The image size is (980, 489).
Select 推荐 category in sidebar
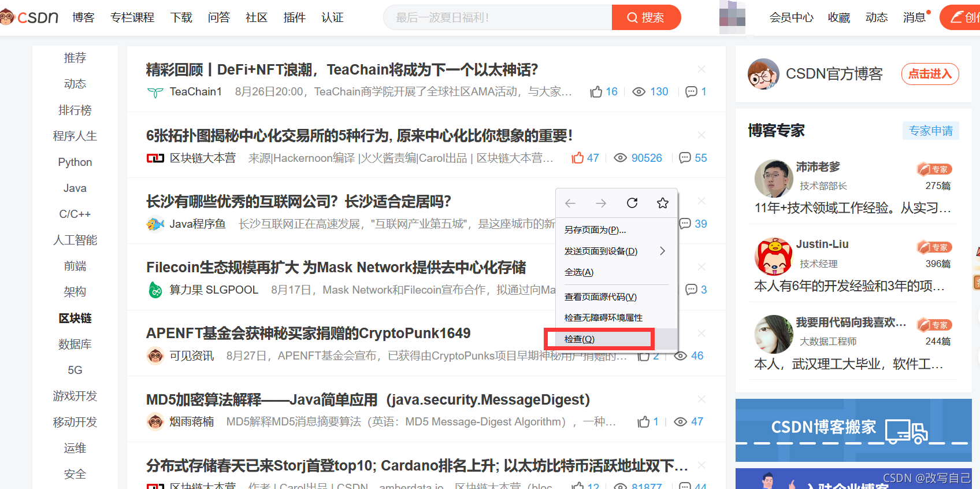(x=75, y=58)
